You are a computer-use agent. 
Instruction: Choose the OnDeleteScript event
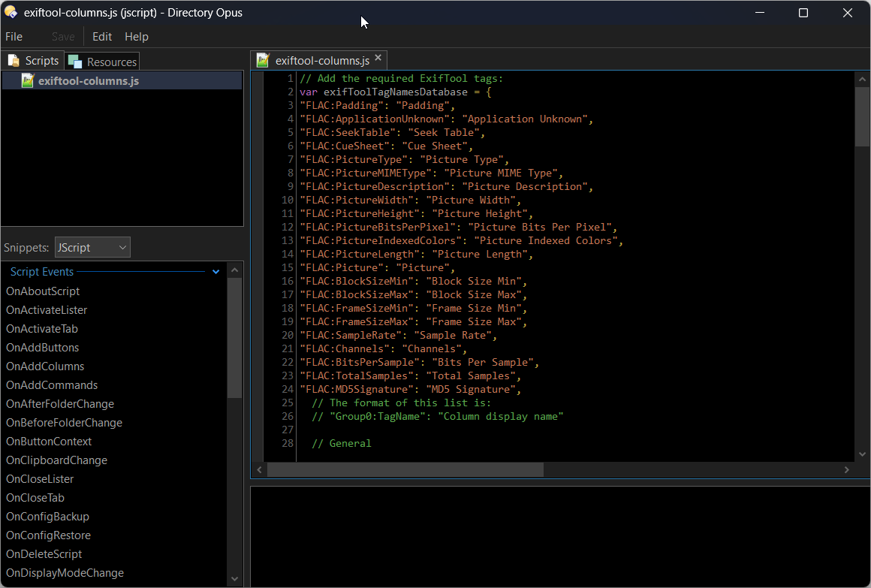[x=44, y=554]
